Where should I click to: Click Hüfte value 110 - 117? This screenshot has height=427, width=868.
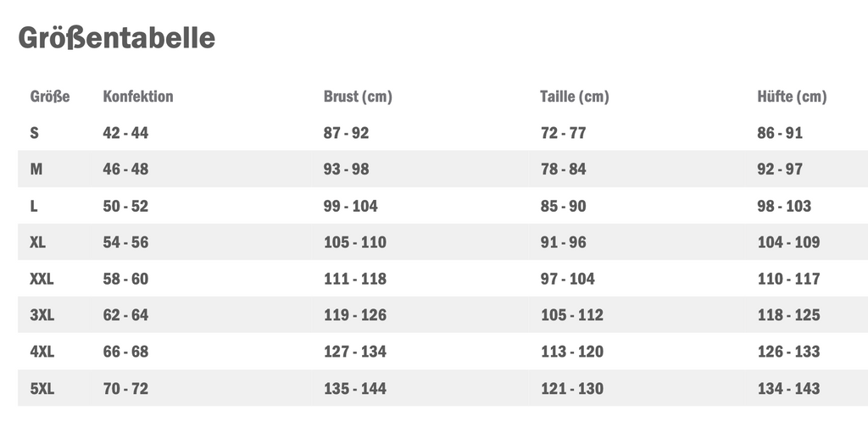789,279
